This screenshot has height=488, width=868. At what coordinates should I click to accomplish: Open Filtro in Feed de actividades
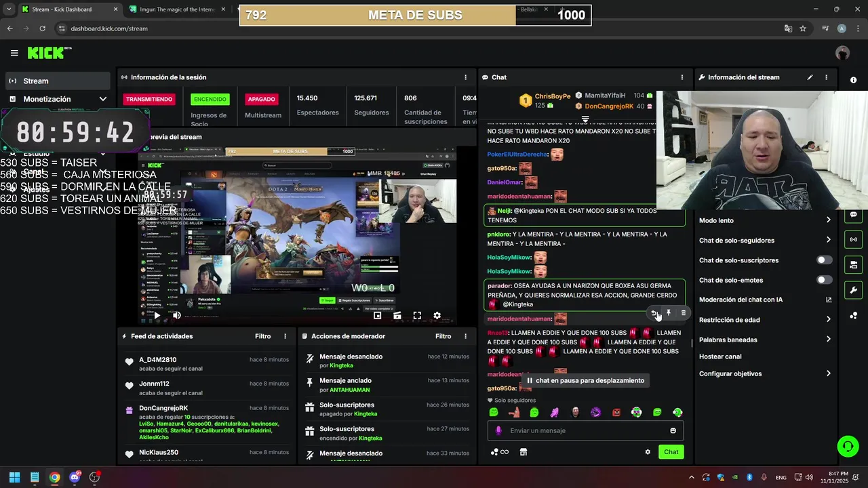coord(262,336)
